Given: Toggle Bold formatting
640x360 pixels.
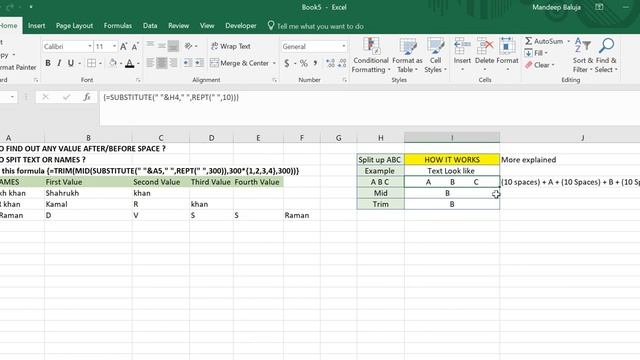Looking at the screenshot, I should tap(48, 63).
